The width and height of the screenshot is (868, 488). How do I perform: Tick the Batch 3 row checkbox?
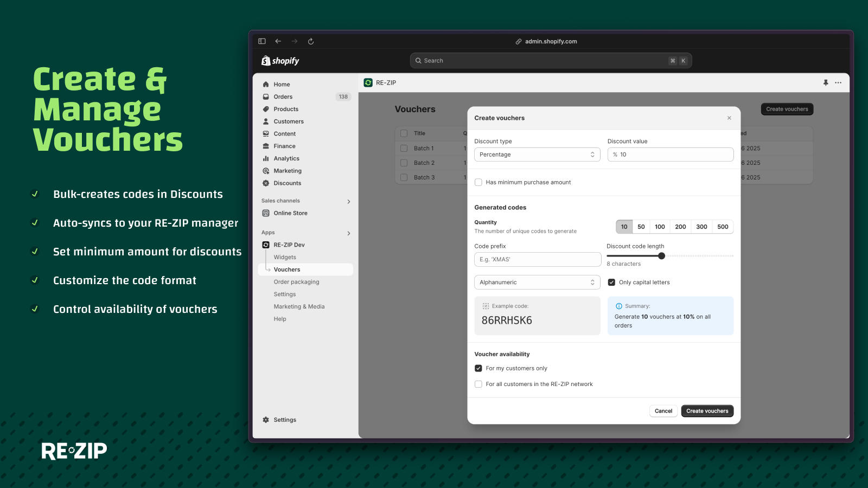(x=404, y=177)
